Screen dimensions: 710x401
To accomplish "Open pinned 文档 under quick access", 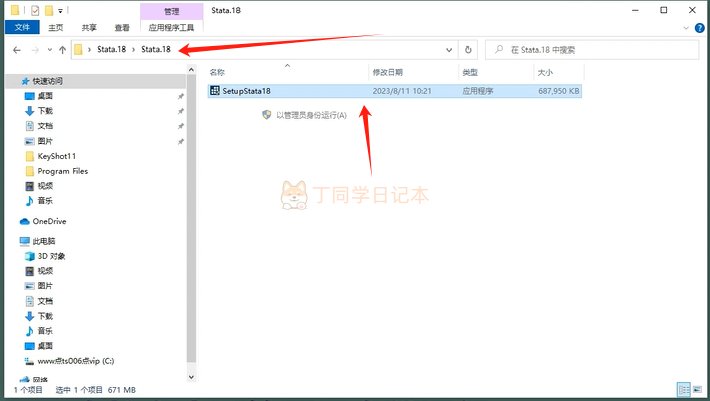I will click(45, 126).
